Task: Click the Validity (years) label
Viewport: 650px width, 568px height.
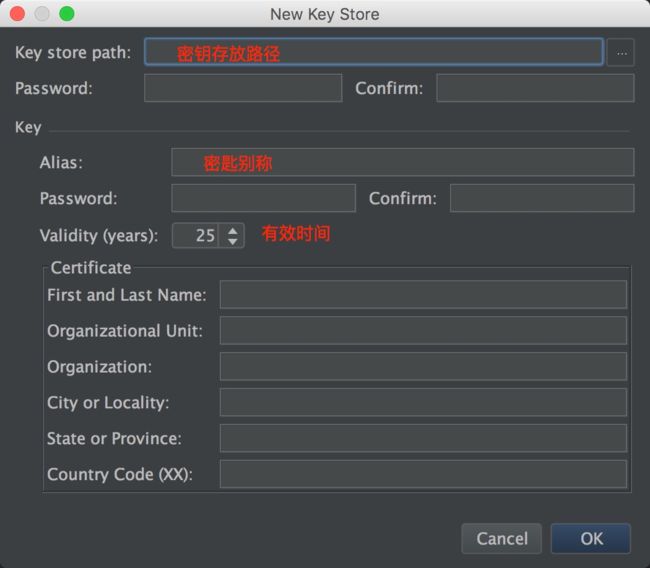Action: (x=99, y=236)
